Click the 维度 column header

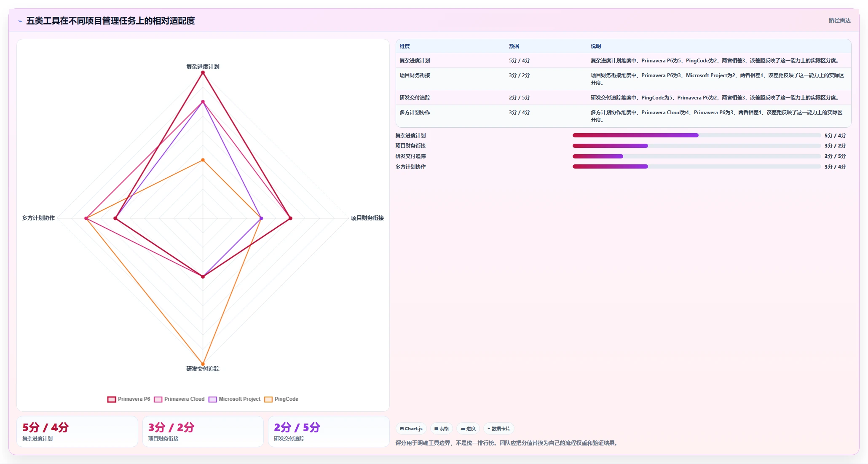pos(405,46)
